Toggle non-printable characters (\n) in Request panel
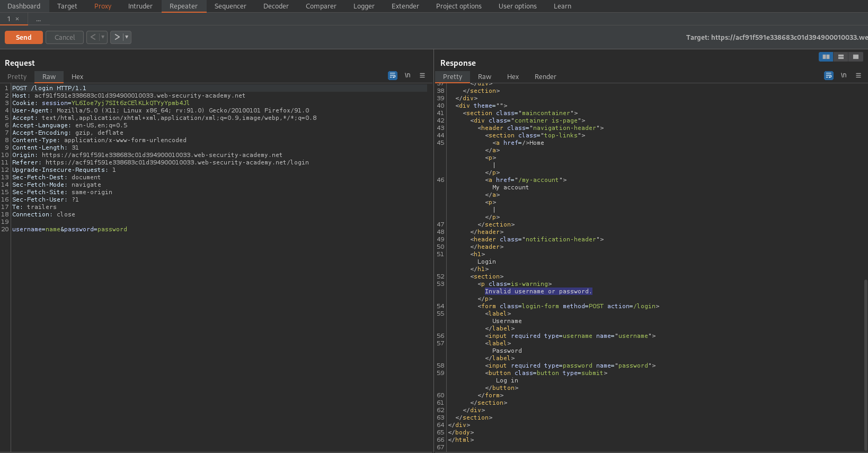 coord(408,76)
